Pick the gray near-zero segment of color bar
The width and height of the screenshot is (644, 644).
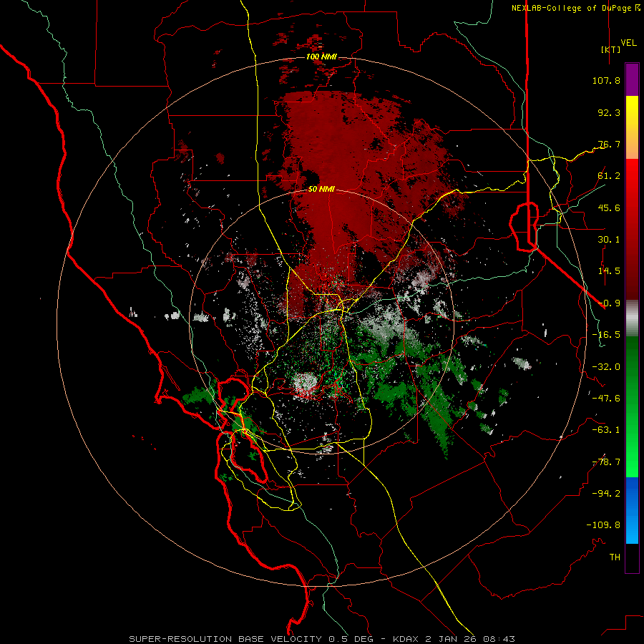point(632,318)
